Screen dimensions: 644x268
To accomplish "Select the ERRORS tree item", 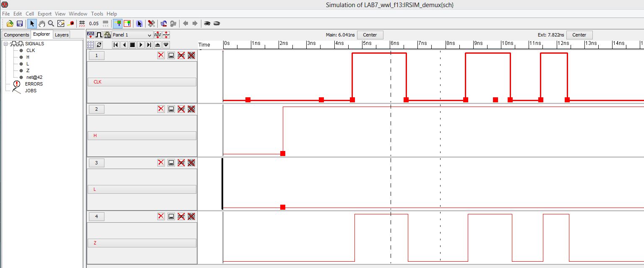I will click(34, 84).
